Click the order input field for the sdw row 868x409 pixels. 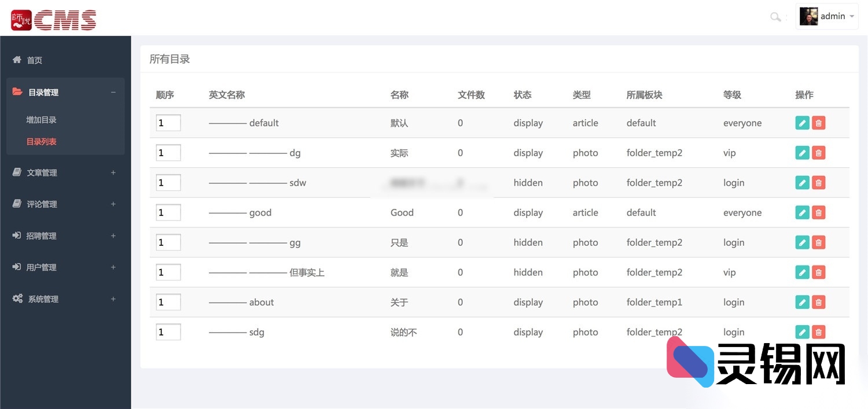(x=168, y=182)
